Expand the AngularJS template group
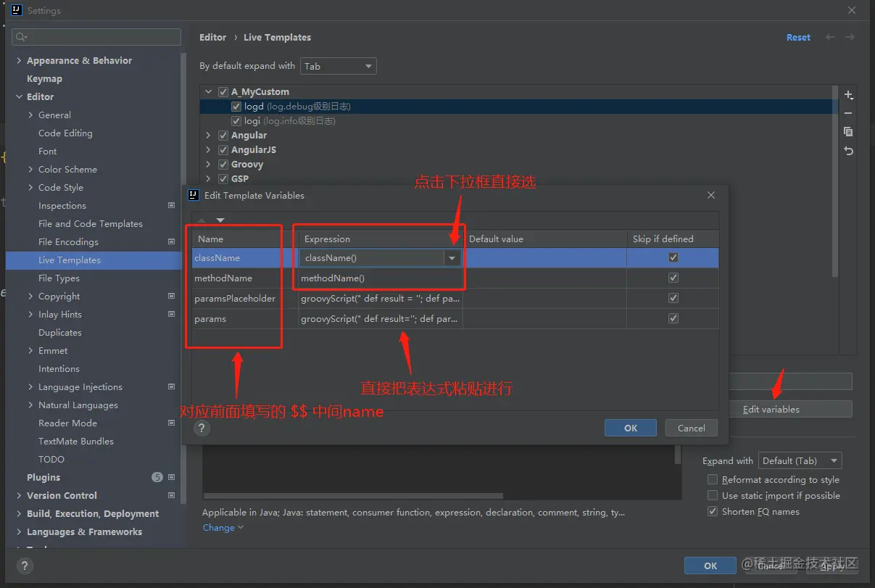Viewport: 875px width, 588px height. click(208, 150)
